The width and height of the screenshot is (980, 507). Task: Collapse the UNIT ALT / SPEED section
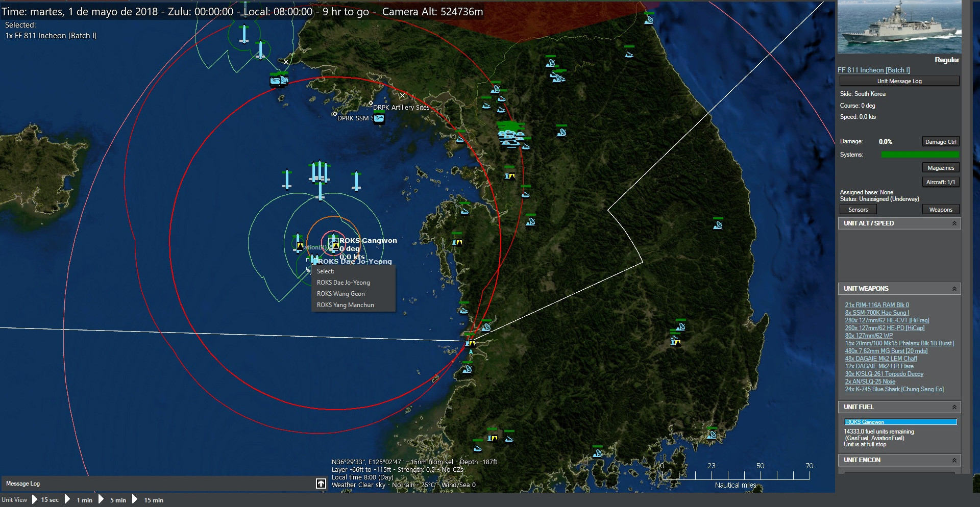click(x=954, y=223)
